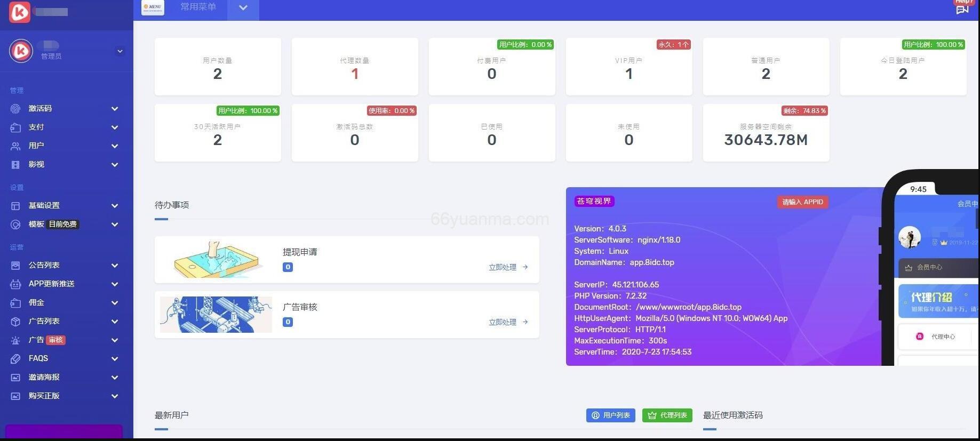This screenshot has height=441, width=980.
Task: Click the green 代理列表 button
Action: coord(667,415)
